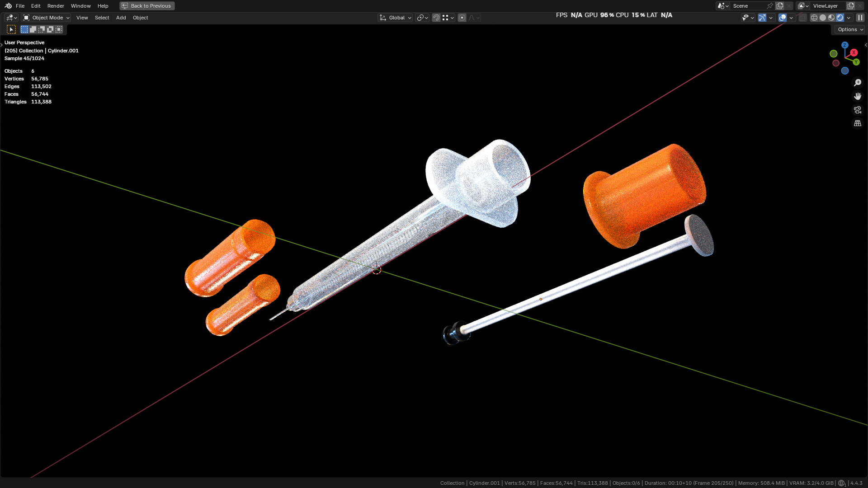Toggle the pin scene icon
Viewport: 868px width, 488px height.
tap(770, 6)
